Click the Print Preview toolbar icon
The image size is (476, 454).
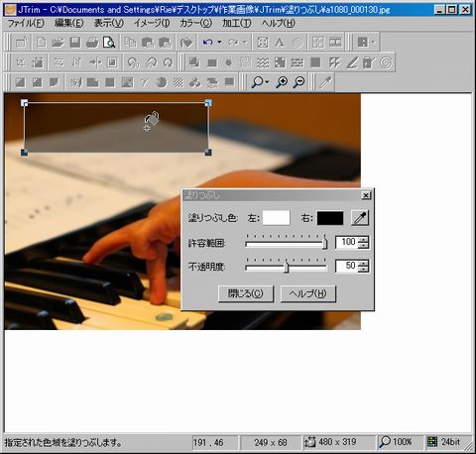[x=109, y=43]
